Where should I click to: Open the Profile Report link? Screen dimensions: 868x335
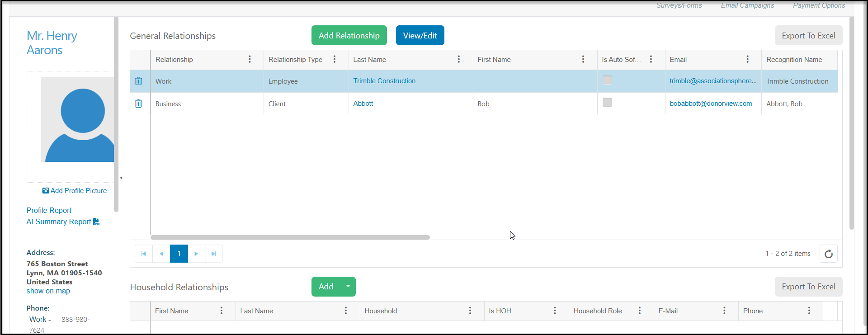[49, 210]
